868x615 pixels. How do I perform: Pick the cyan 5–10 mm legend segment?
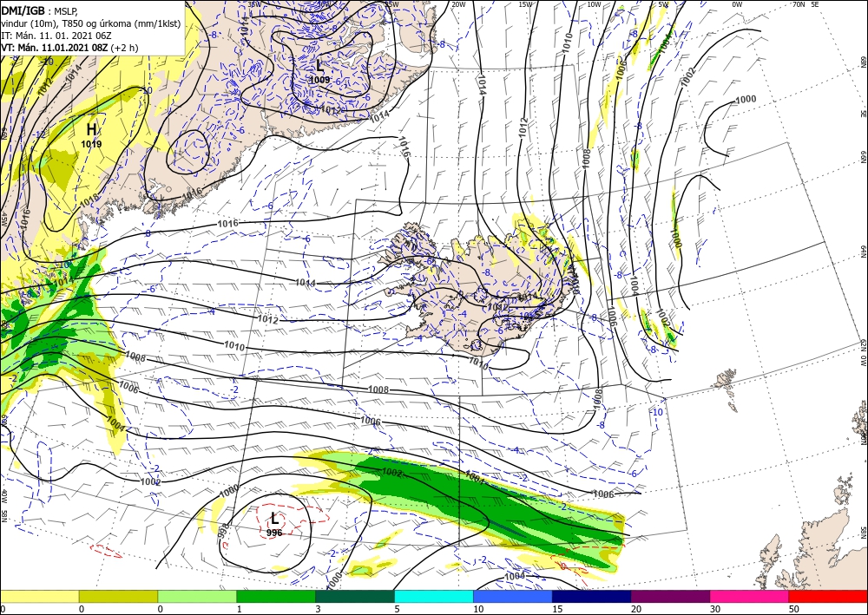434,596
